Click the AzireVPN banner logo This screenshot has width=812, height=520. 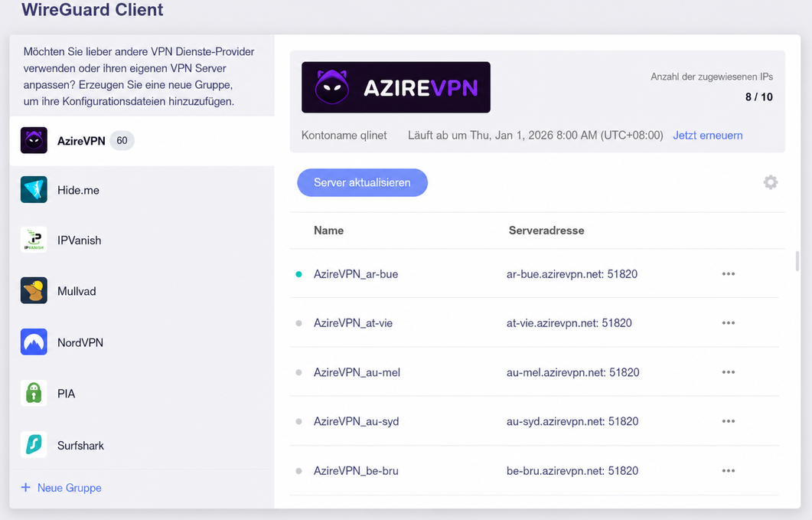click(x=396, y=87)
